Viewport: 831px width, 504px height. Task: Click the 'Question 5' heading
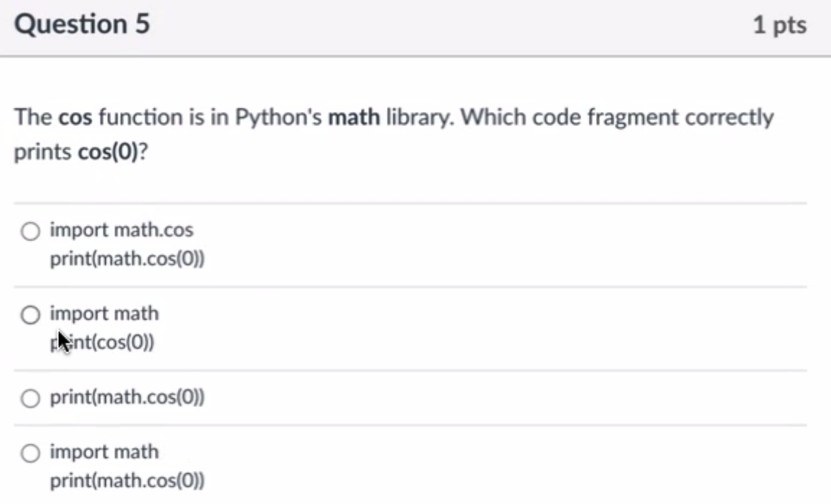coord(82,24)
